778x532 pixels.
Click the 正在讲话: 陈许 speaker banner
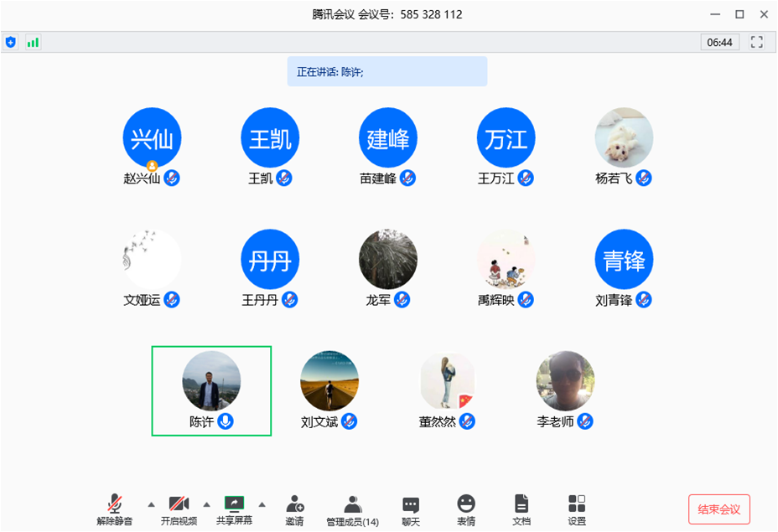tap(387, 71)
